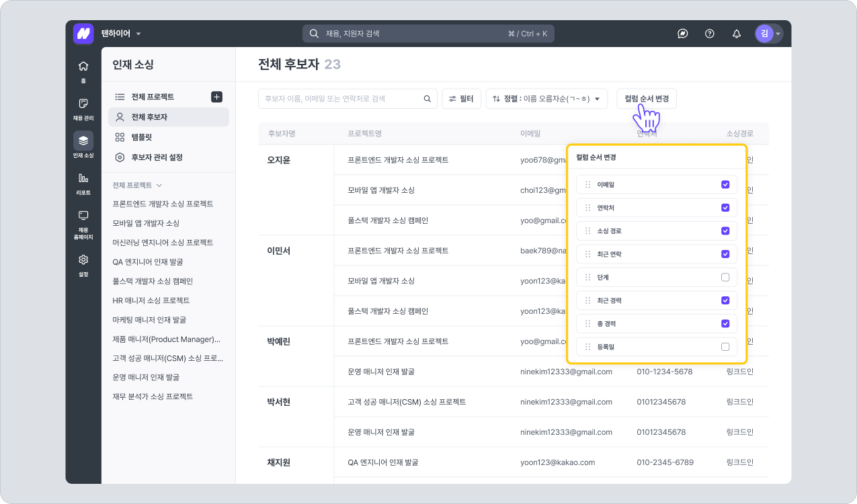This screenshot has width=857, height=504.
Task: Uncheck the 최근 연락 column checkbox
Action: pyautogui.click(x=725, y=254)
